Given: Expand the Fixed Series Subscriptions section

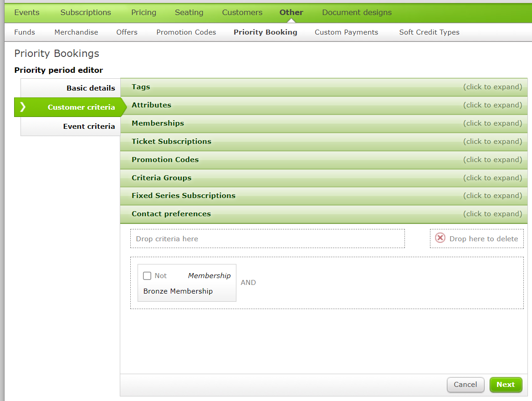Looking at the screenshot, I should 324,196.
